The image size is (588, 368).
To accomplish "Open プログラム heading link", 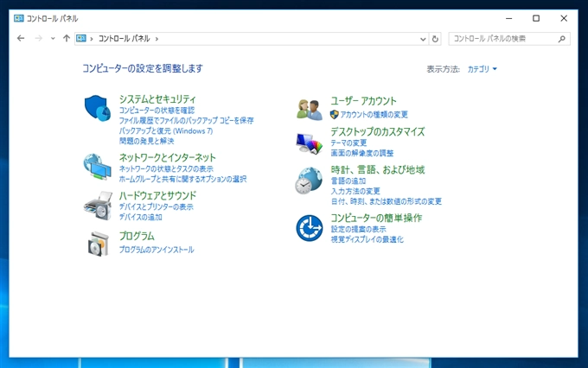I will click(x=137, y=236).
